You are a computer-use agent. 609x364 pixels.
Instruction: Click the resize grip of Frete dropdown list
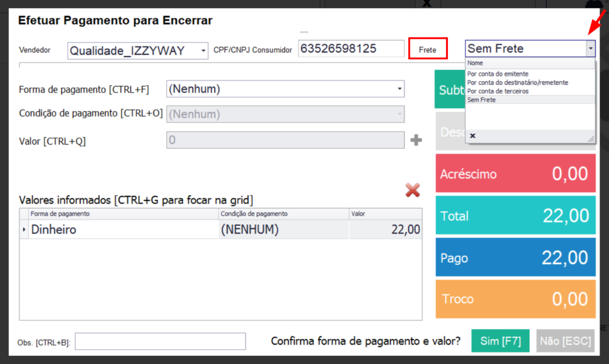[591, 139]
